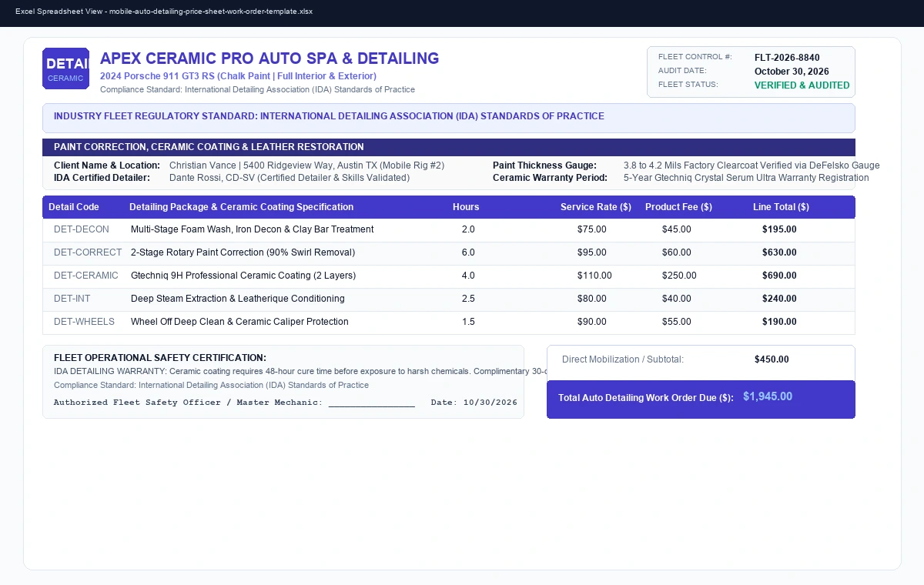Click the Paint Thickness Gauge label

544,165
